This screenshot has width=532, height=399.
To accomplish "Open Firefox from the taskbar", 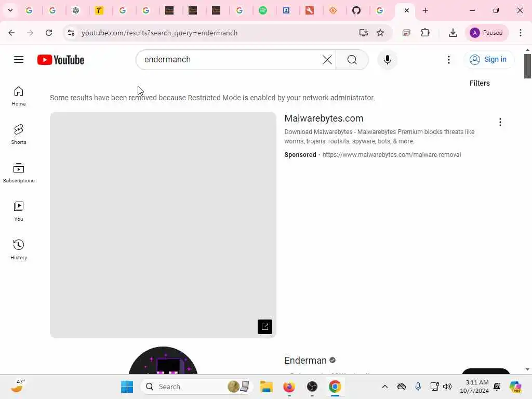I will tap(289, 387).
